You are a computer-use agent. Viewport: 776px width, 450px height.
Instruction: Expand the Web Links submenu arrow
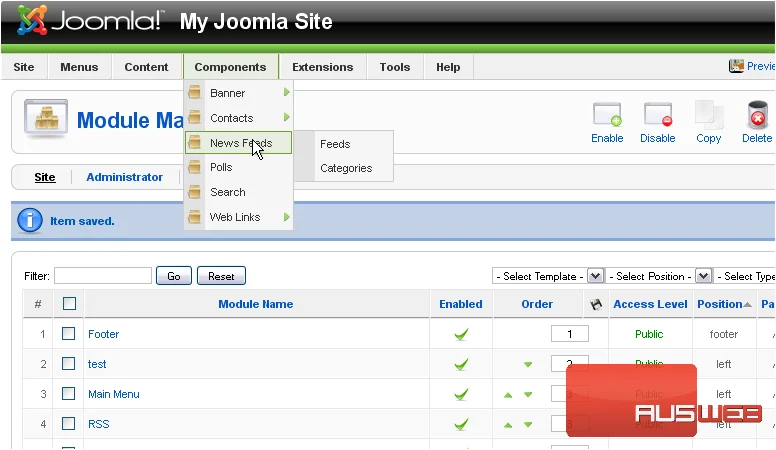[x=286, y=217]
